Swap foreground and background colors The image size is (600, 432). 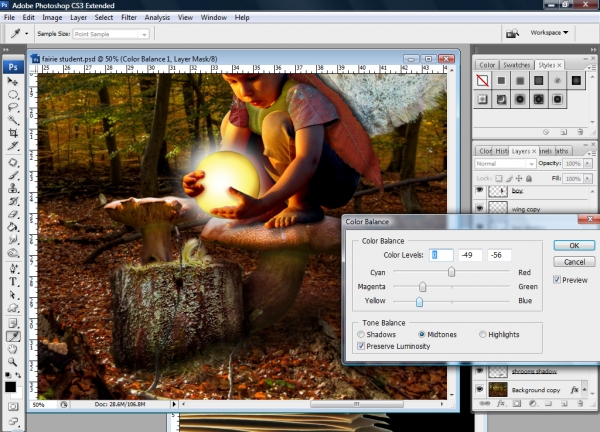18,375
